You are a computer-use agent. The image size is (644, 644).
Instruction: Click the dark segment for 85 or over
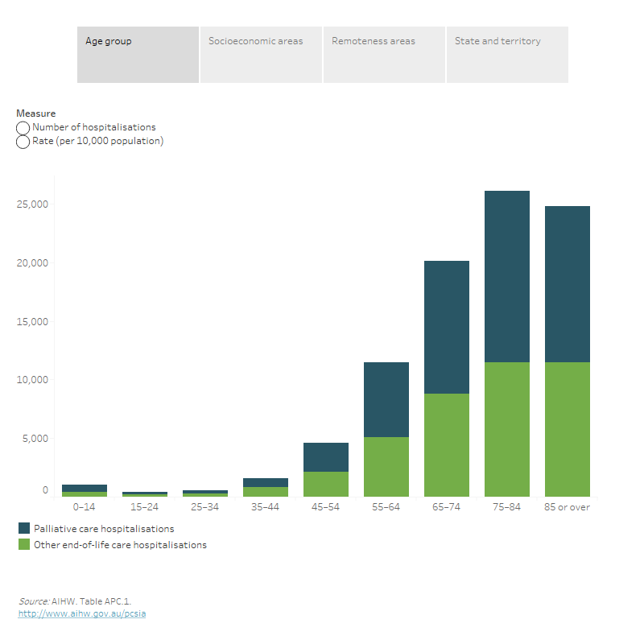tap(568, 283)
